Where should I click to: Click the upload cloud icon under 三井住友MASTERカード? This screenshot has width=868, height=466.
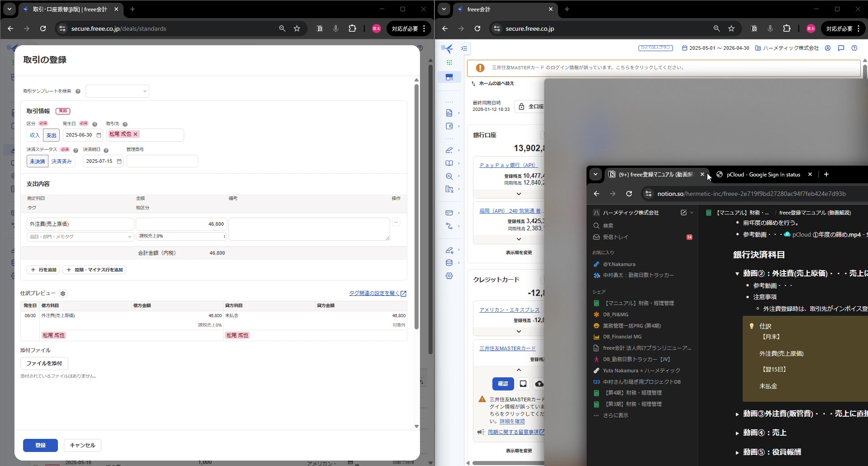coord(539,384)
